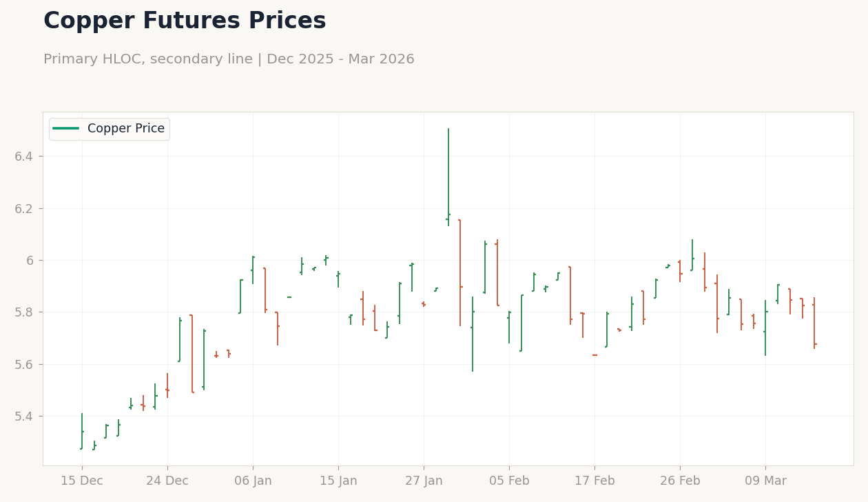The image size is (868, 502).
Task: Click the 5.8 y-axis label
Action: click(24, 312)
